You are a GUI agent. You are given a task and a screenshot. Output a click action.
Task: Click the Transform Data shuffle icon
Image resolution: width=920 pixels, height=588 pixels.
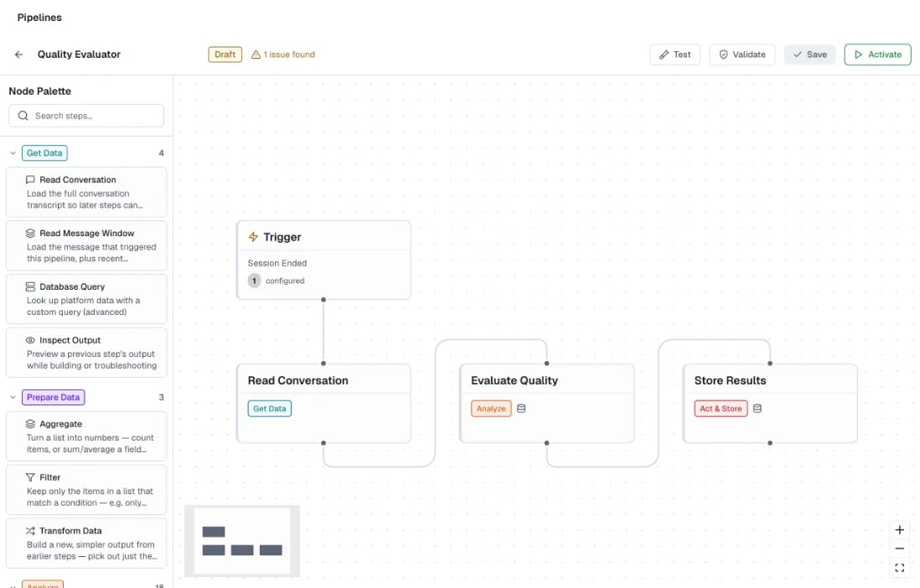(30, 530)
